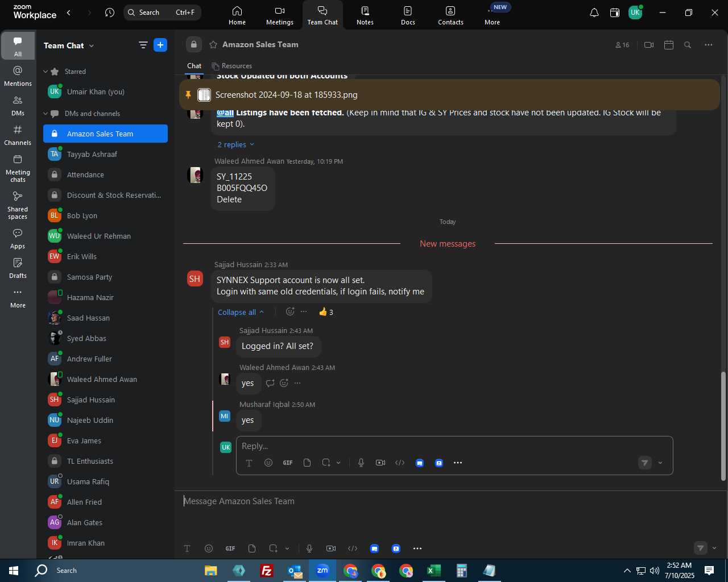Open Meeting chats in sidebar
The width and height of the screenshot is (728, 582).
[18, 168]
